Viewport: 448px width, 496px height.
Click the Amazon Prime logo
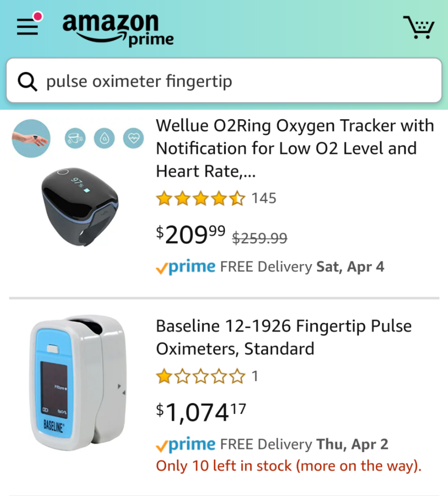[118, 30]
